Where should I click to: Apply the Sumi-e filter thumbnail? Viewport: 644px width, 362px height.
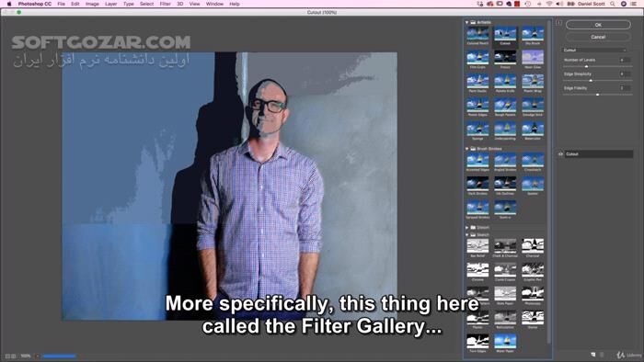pos(505,208)
